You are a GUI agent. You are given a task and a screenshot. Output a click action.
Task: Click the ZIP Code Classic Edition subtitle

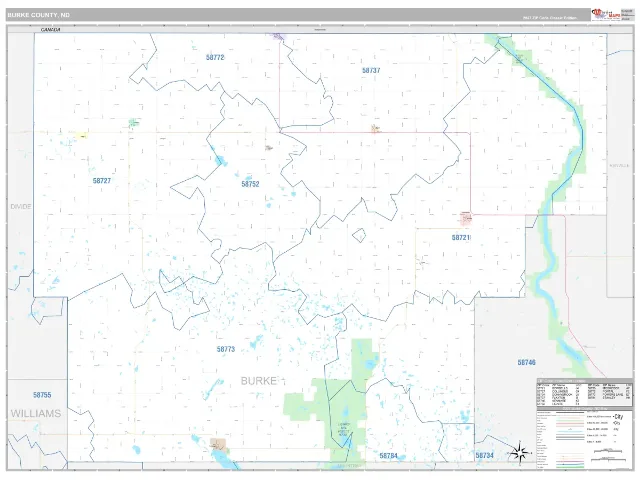[549, 18]
